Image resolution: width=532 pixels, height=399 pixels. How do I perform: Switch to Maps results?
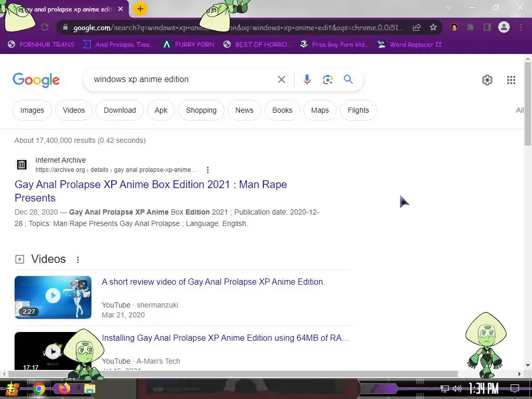tap(320, 110)
